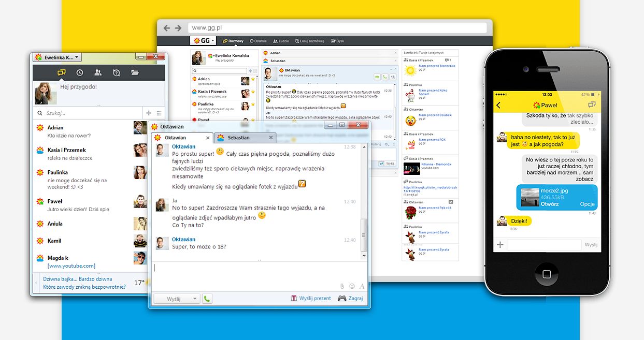
Task: Switch to Sebastian chat tab
Action: pyautogui.click(x=245, y=138)
